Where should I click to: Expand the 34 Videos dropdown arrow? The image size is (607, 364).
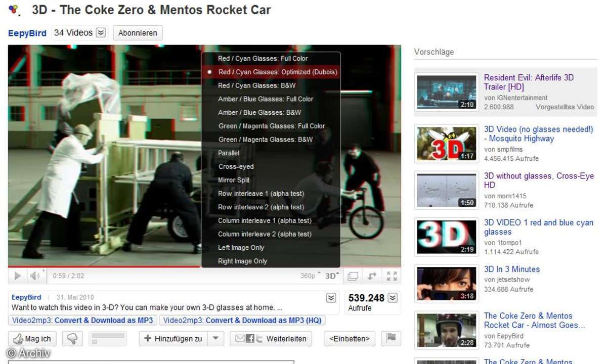pos(101,33)
